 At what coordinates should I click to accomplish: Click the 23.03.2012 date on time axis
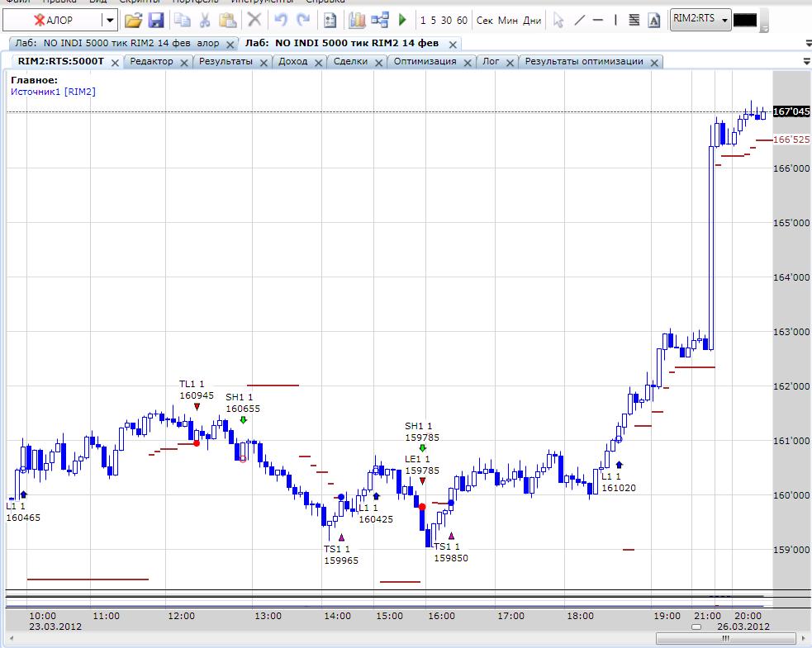[x=55, y=627]
